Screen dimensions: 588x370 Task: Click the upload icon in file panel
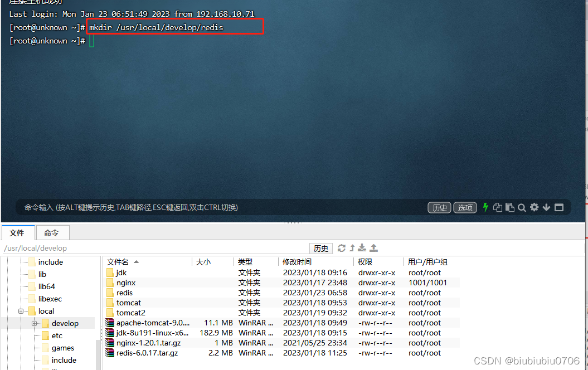(373, 248)
